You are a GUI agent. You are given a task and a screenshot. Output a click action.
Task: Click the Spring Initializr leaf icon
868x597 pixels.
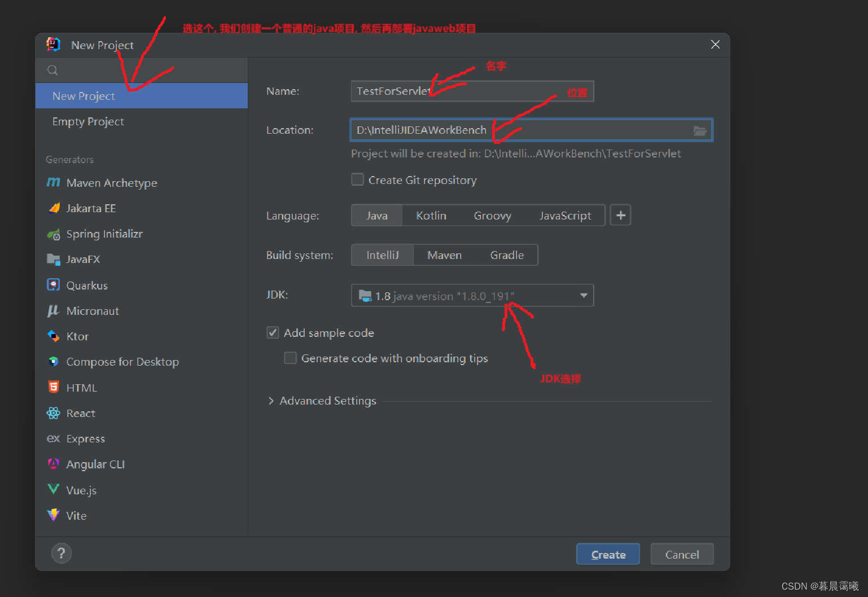(x=54, y=234)
